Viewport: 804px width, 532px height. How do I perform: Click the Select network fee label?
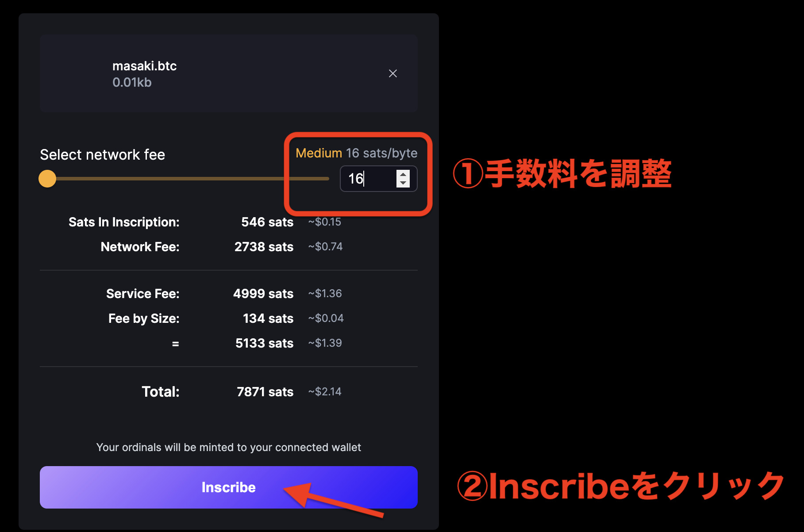click(x=102, y=155)
